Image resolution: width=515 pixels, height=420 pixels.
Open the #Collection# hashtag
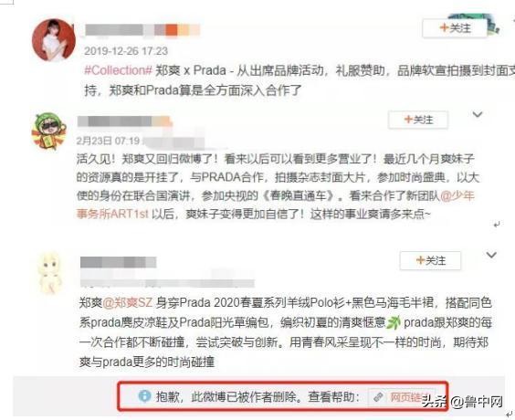[x=118, y=70]
